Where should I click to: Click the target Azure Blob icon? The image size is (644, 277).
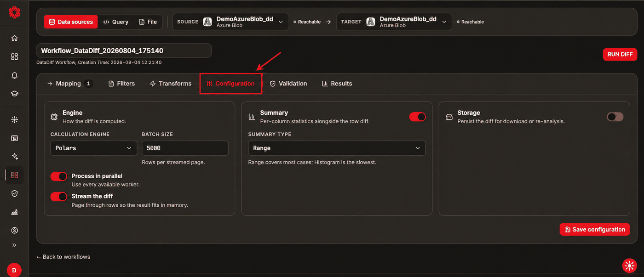click(371, 22)
